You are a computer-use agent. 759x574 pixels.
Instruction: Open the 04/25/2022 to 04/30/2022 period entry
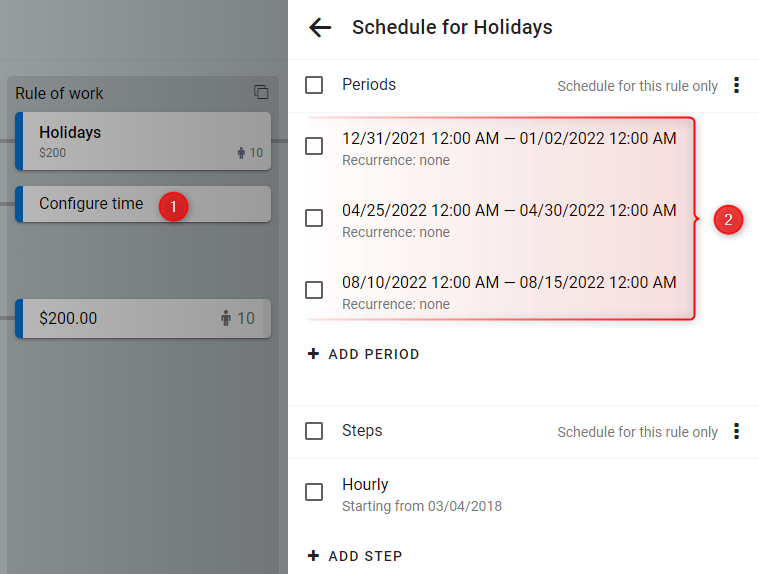click(508, 220)
